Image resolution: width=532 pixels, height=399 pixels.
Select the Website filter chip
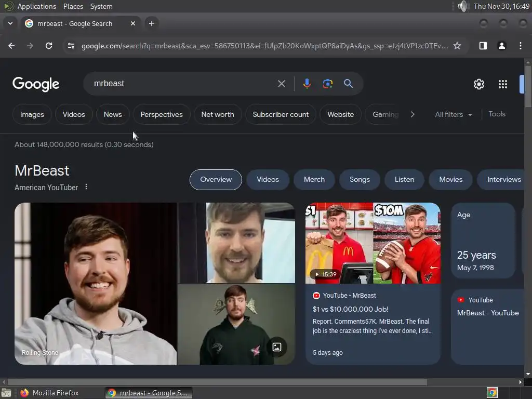click(341, 114)
